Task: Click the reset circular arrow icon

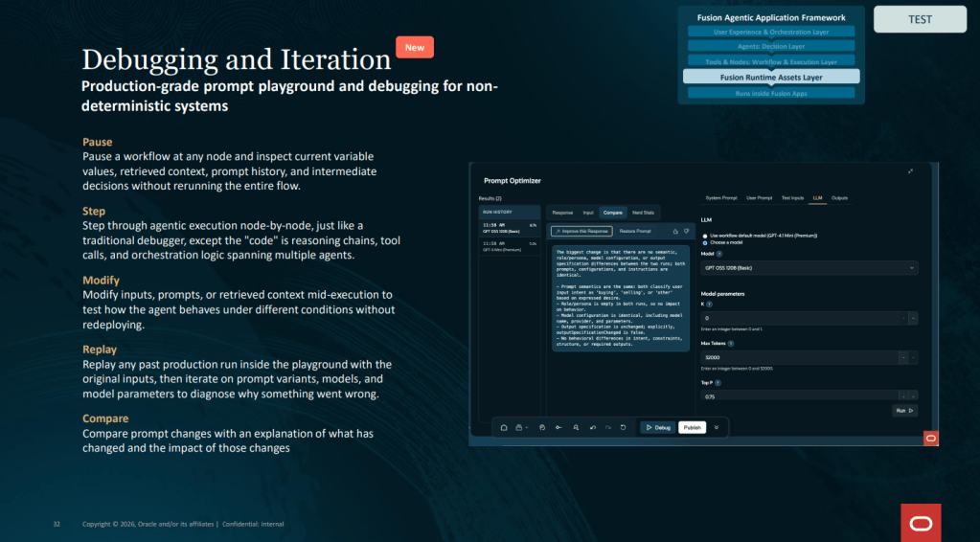Action: [623, 428]
